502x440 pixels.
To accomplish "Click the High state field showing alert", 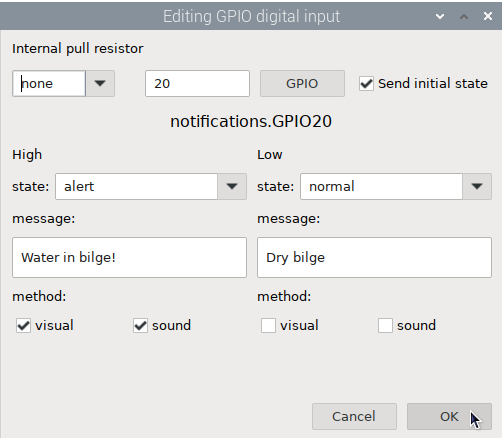I will 136,186.
